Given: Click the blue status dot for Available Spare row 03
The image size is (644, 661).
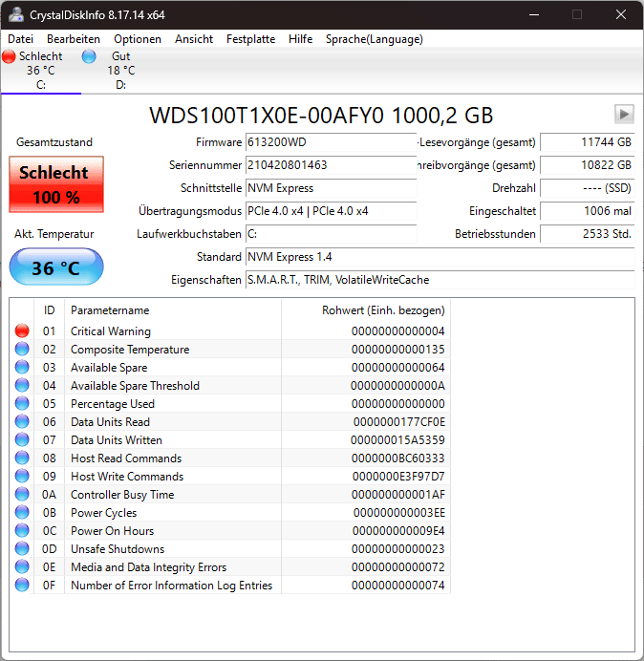Looking at the screenshot, I should pyautogui.click(x=22, y=367).
